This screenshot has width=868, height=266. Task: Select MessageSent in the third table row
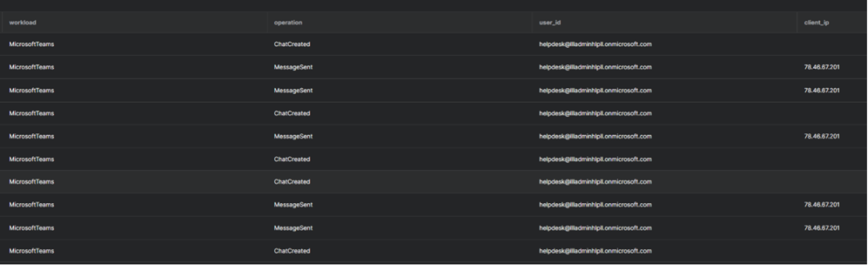pos(293,90)
